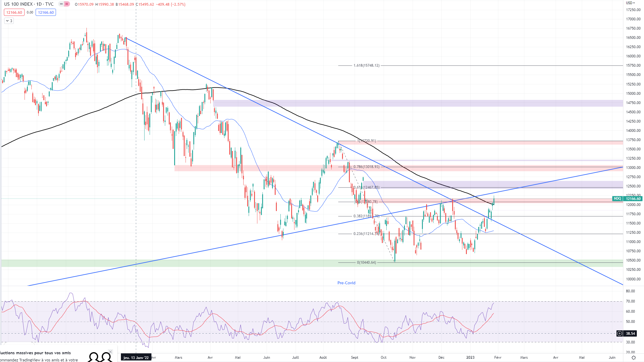Open the USD currency dropdown

click(x=630, y=3)
